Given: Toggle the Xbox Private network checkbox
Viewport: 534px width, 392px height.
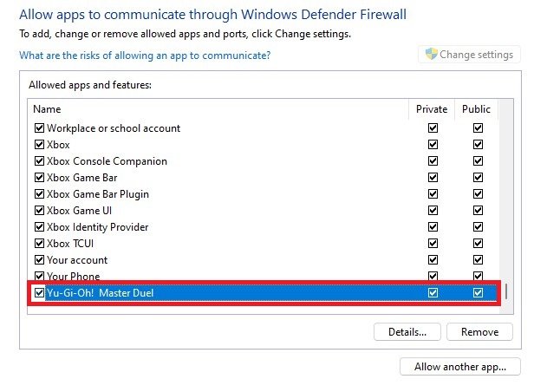Looking at the screenshot, I should click(433, 145).
